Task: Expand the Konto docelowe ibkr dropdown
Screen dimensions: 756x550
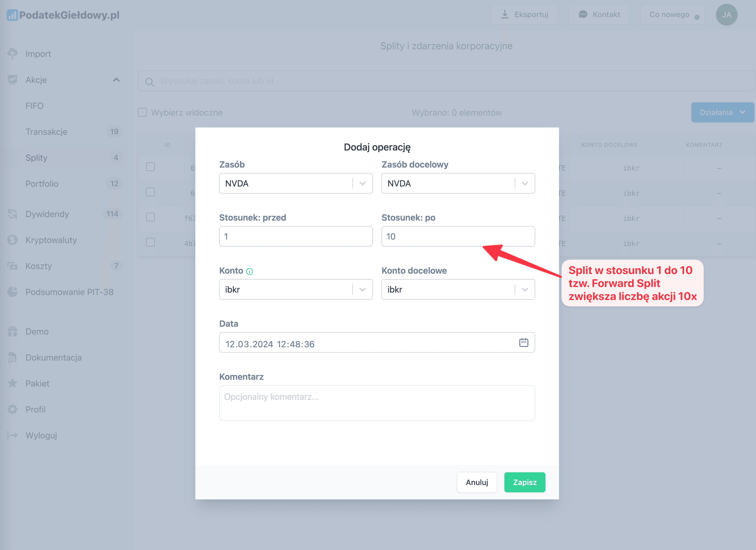Action: (525, 290)
